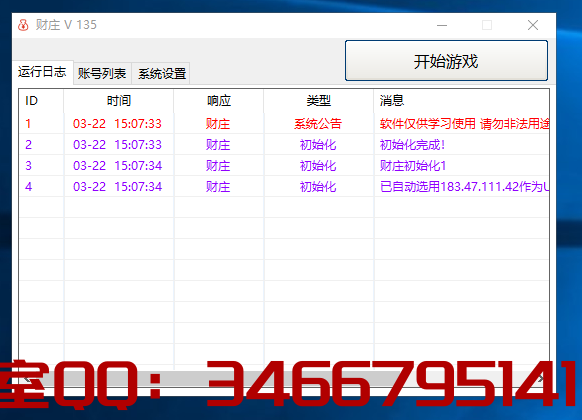Click the message 初始化完成!

click(x=412, y=145)
